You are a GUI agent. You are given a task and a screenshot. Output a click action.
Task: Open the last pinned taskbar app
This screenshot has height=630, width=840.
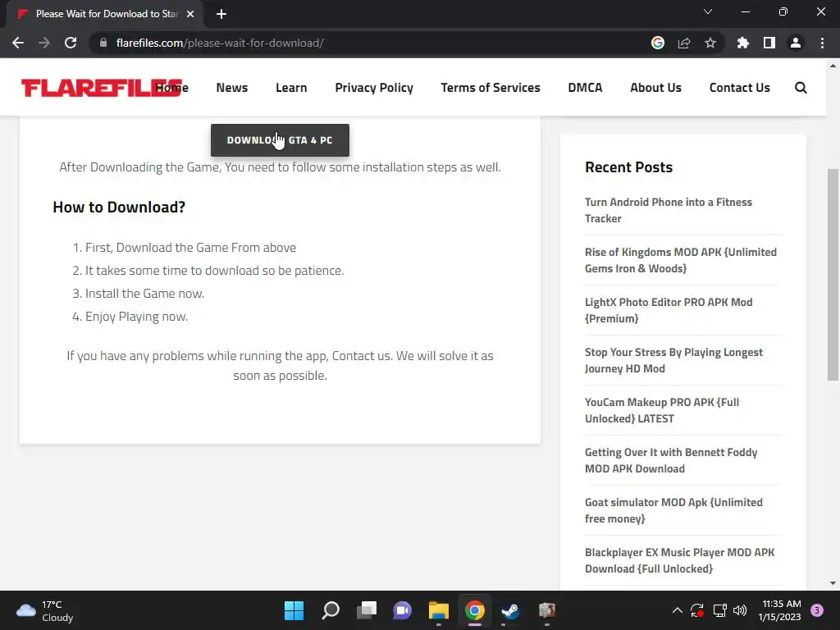547,610
